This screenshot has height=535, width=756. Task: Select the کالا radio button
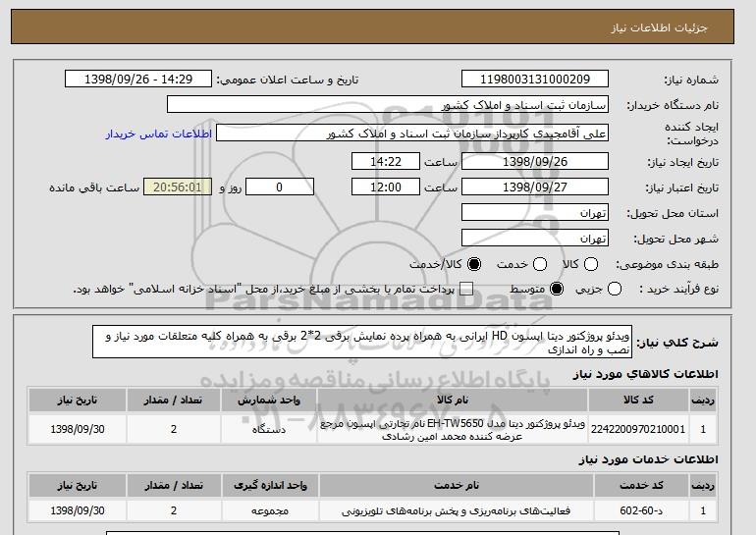click(591, 264)
